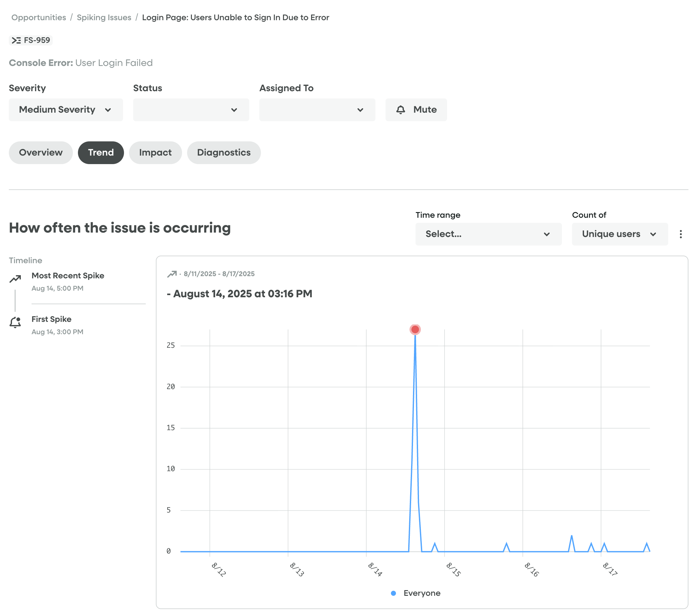The image size is (696, 616).
Task: Click the August 14, 2025 at 03:16 PM heading
Action: 239,293
